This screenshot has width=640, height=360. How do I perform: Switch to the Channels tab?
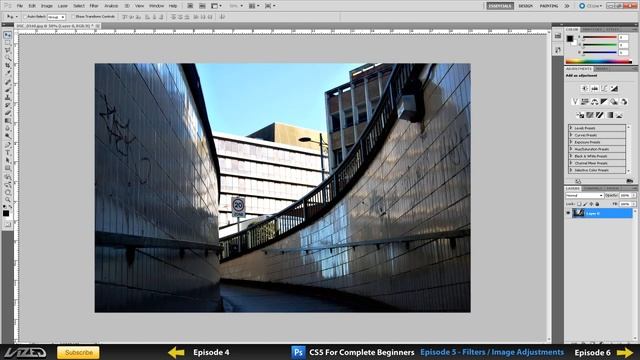593,189
